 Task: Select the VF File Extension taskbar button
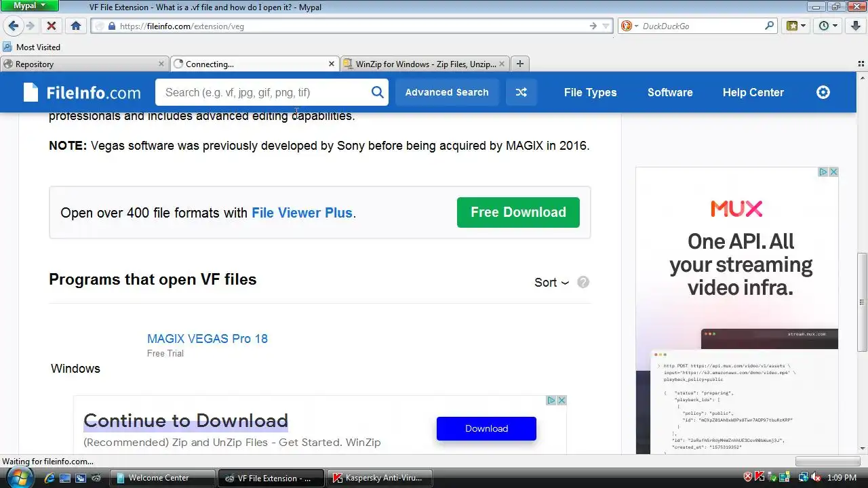271,478
